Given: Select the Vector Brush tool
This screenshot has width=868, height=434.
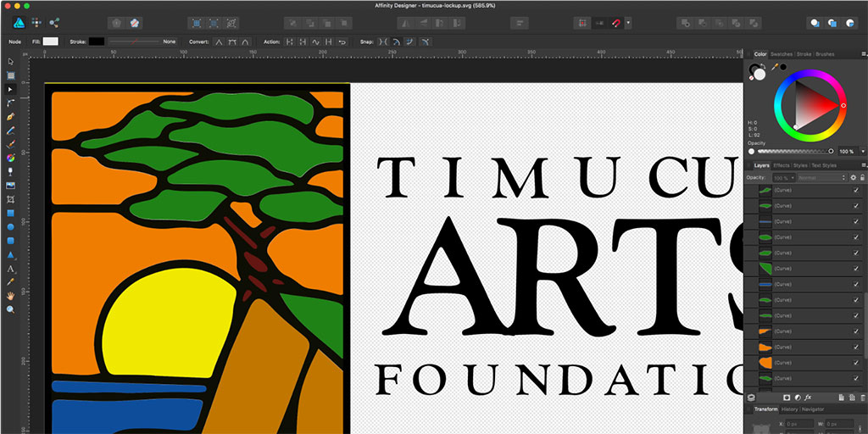Looking at the screenshot, I should tap(10, 144).
